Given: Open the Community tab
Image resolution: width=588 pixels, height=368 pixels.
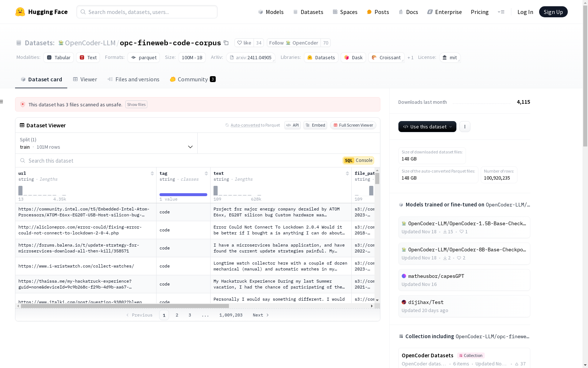Looking at the screenshot, I should (x=193, y=79).
